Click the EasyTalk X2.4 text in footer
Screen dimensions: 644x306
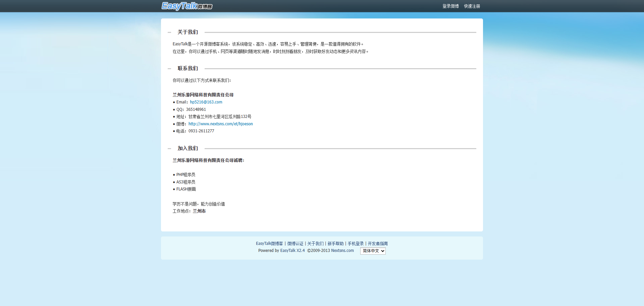[x=292, y=251]
